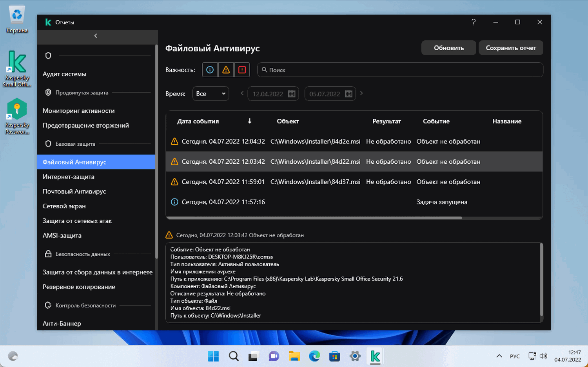The height and width of the screenshot is (367, 588).
Task: Go to the next date range arrow
Action: click(x=361, y=94)
